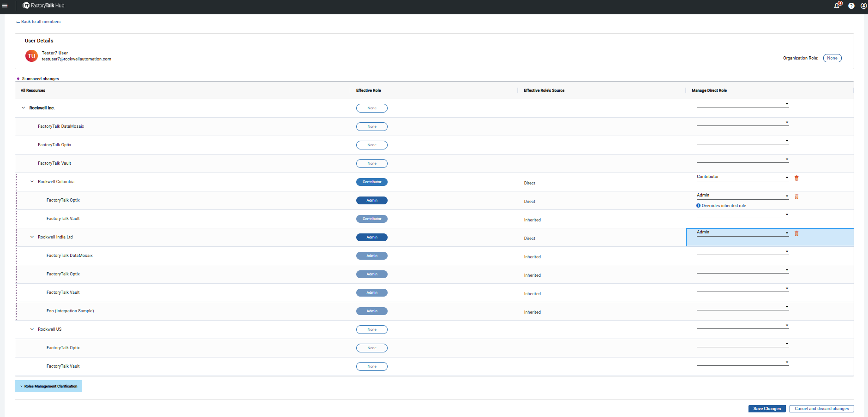This screenshot has height=417, width=868.
Task: Collapse the Rockwell Inc. tree node
Action: click(x=24, y=108)
